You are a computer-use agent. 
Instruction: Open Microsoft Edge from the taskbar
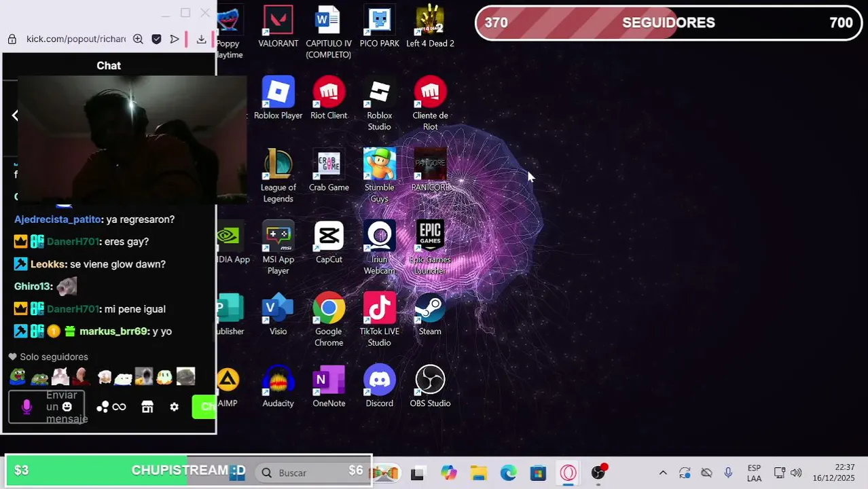coord(509,473)
